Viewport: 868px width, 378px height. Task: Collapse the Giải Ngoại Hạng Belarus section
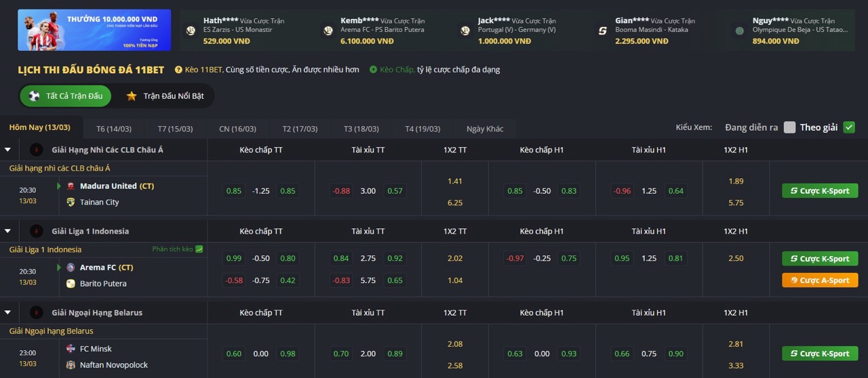coord(8,312)
